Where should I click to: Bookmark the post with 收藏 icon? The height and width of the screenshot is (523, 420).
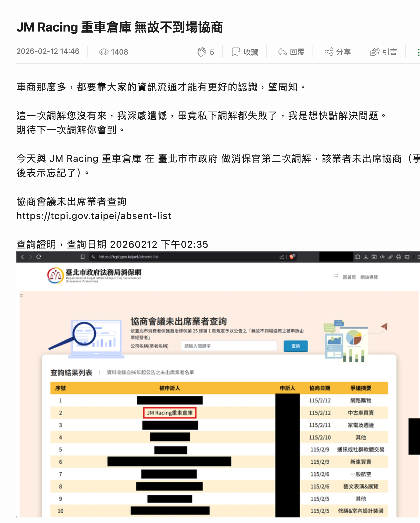(x=235, y=52)
